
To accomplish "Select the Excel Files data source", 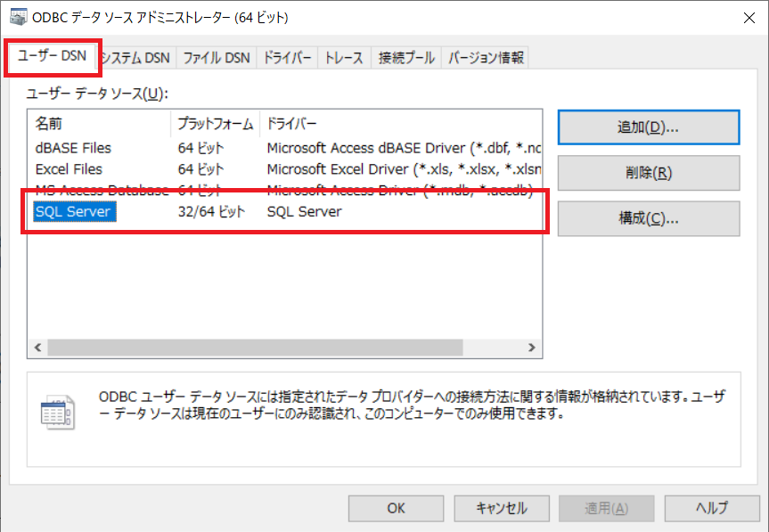I will tap(70, 169).
